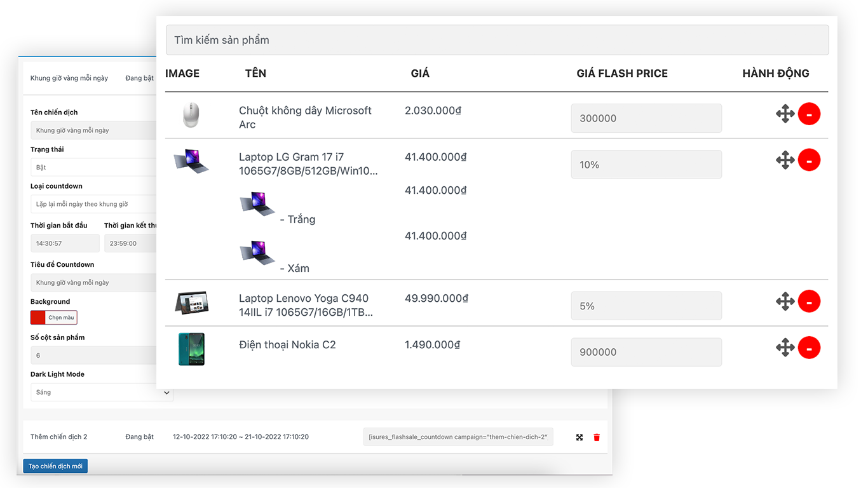Remove Chuột không dây Microsoft Arc with red minus
Image resolution: width=868 pixels, height=488 pixels.
tap(809, 114)
